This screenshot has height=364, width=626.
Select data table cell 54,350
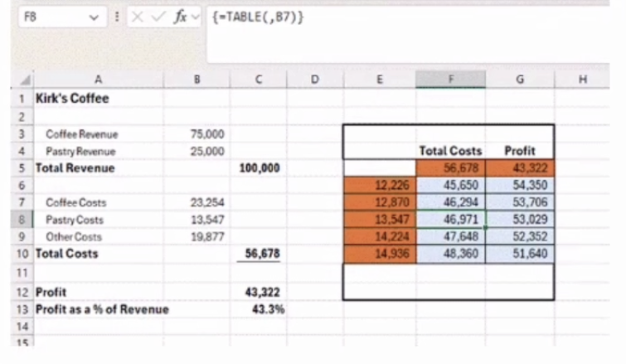[x=520, y=185]
